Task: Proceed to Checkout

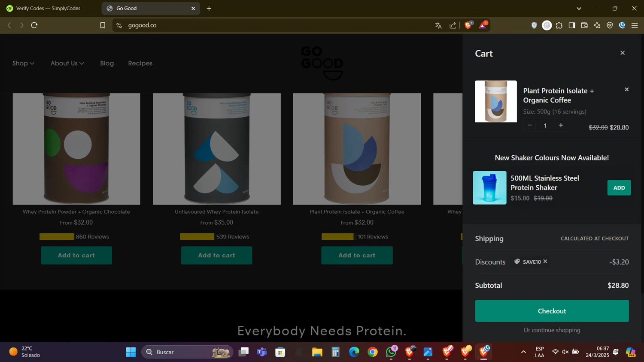Action: click(x=552, y=311)
